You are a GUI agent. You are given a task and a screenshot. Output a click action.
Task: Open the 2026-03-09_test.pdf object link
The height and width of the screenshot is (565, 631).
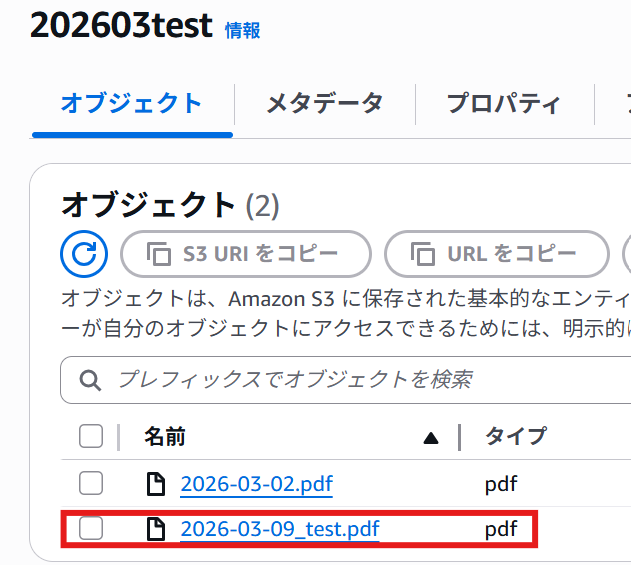280,529
